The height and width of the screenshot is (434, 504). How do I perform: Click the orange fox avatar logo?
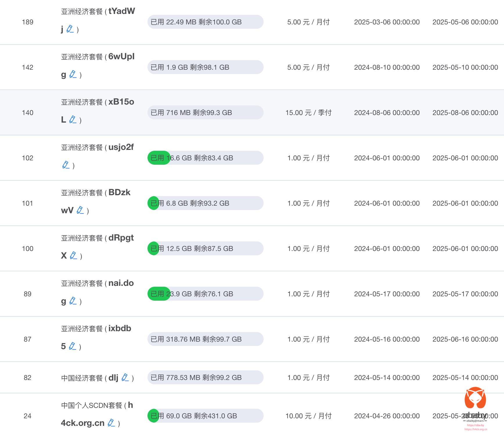475,399
